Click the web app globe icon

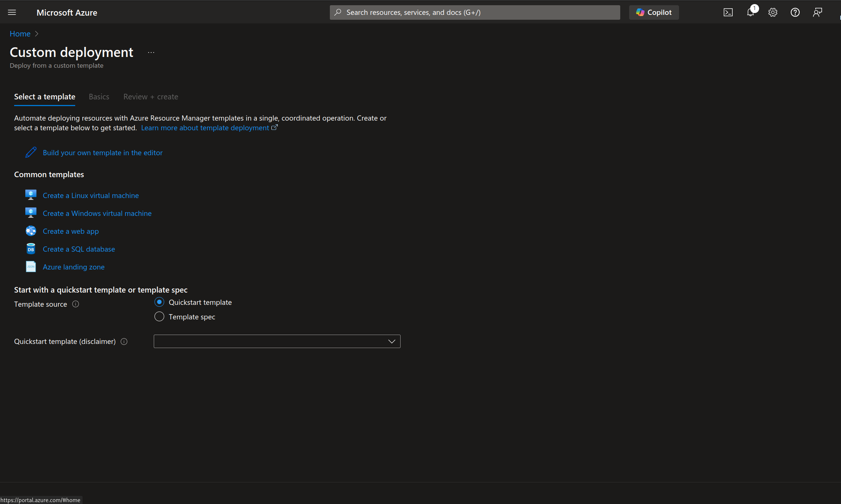31,231
